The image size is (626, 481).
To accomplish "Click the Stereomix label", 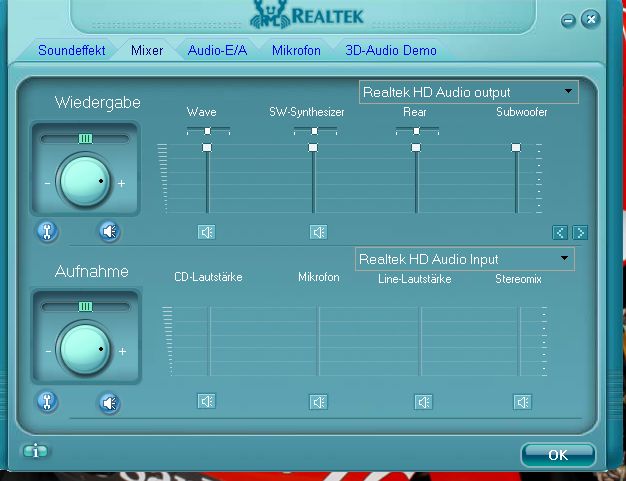I will point(518,279).
